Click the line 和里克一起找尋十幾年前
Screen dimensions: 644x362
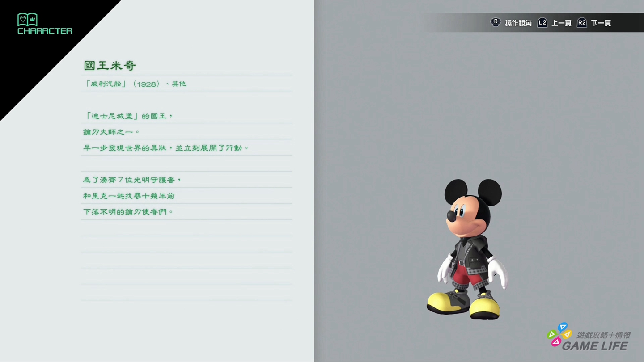tap(129, 196)
